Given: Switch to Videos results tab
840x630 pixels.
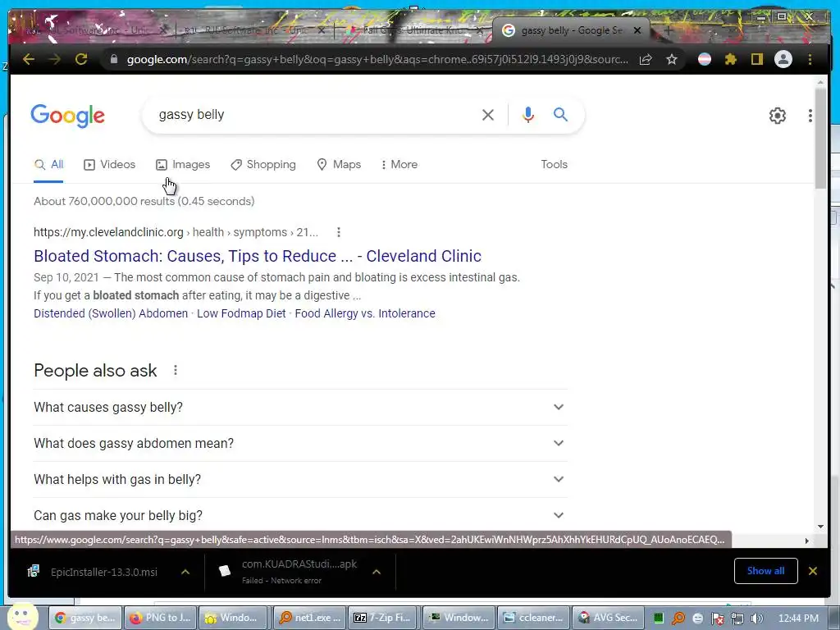Looking at the screenshot, I should pyautogui.click(x=110, y=164).
